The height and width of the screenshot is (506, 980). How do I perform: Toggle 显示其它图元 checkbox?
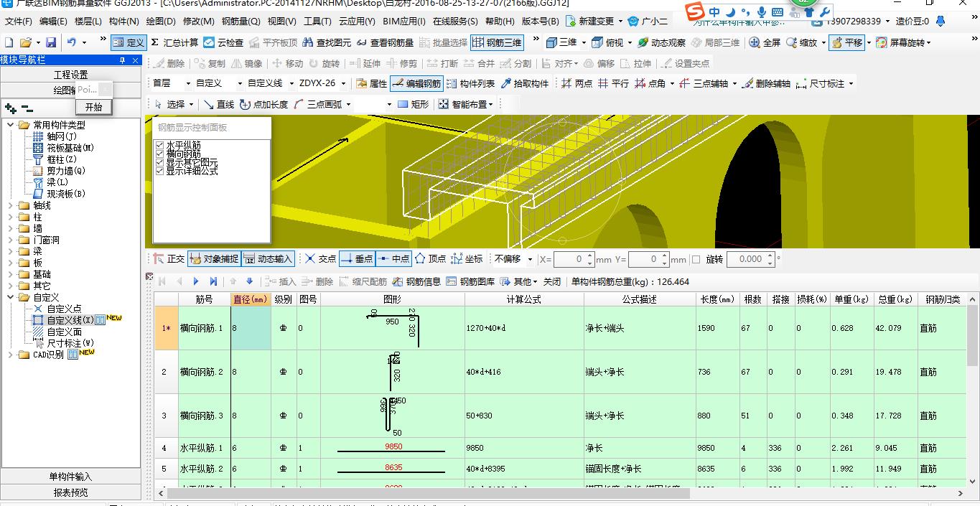coord(160,162)
